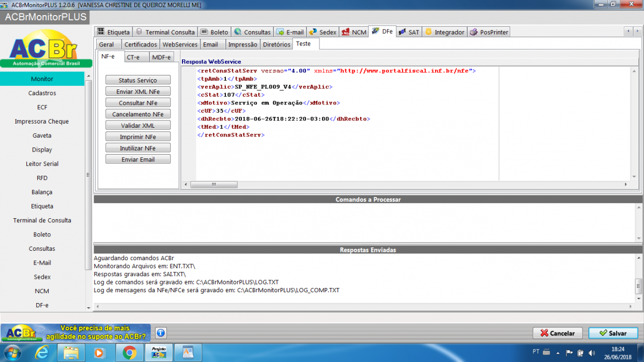Open Terminal de Consulta in the sidebar
The width and height of the screenshot is (644, 362).
[42, 220]
